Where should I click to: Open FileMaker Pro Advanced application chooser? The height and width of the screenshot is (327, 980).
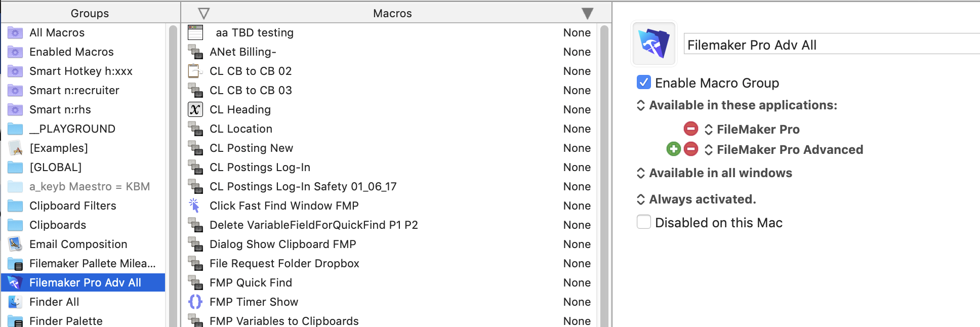click(784, 149)
